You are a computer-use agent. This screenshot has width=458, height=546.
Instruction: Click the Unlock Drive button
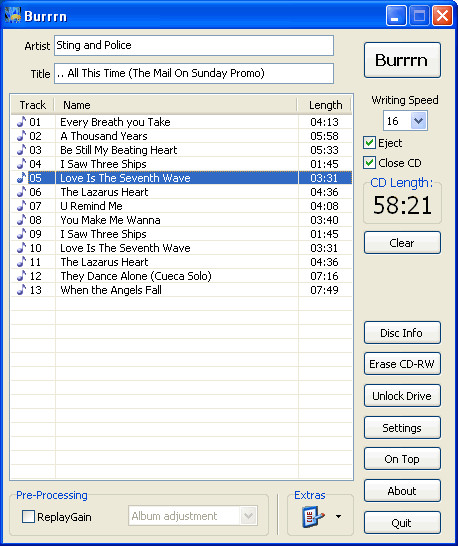[x=402, y=396]
